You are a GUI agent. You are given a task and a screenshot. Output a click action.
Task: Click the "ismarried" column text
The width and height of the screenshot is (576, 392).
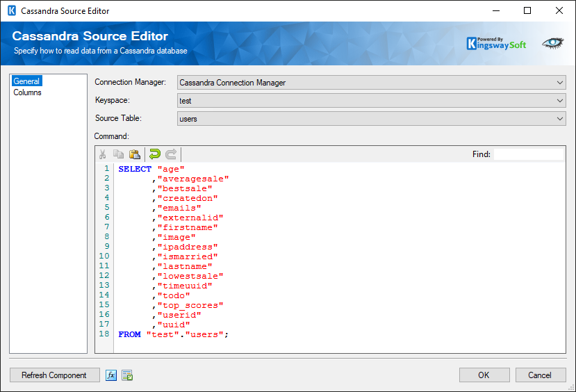pos(188,256)
